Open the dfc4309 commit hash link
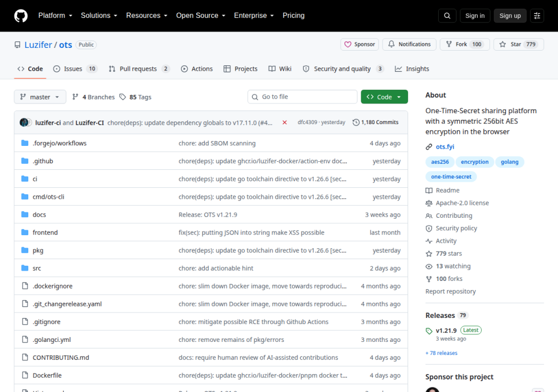The height and width of the screenshot is (392, 558). pyautogui.click(x=307, y=122)
